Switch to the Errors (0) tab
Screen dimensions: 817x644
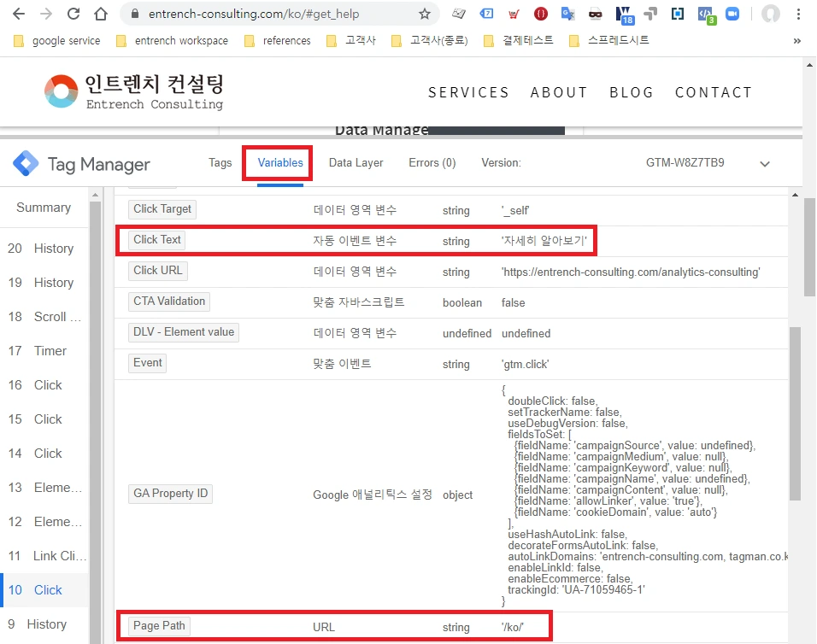point(432,163)
